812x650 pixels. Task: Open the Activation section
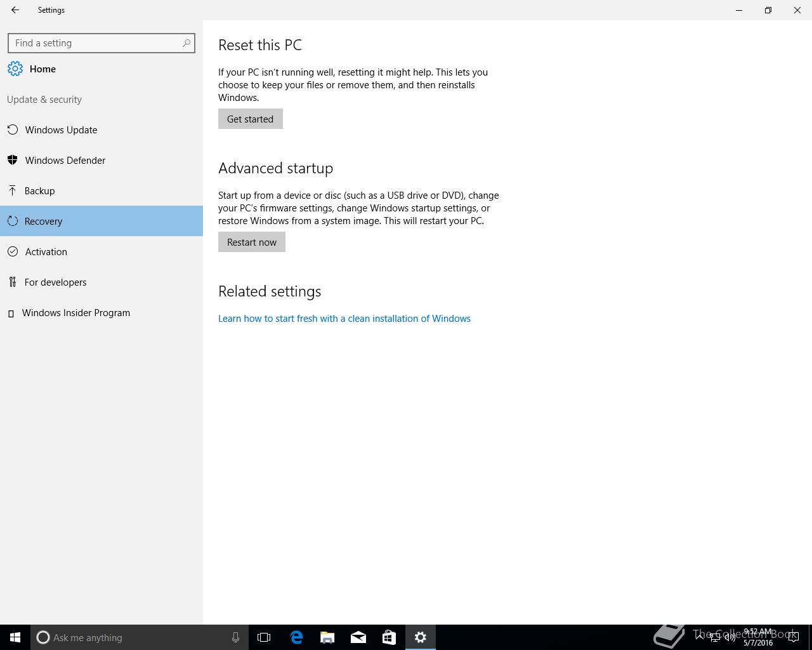click(101, 252)
